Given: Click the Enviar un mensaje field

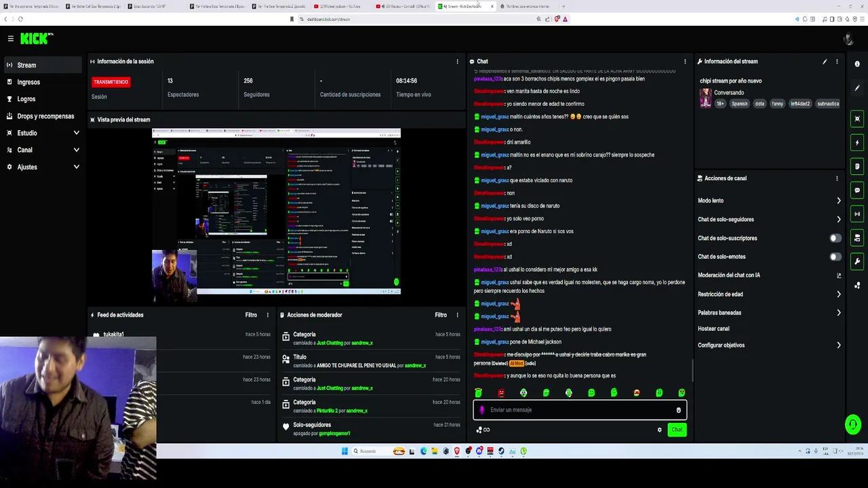Looking at the screenshot, I should pyautogui.click(x=580, y=410).
